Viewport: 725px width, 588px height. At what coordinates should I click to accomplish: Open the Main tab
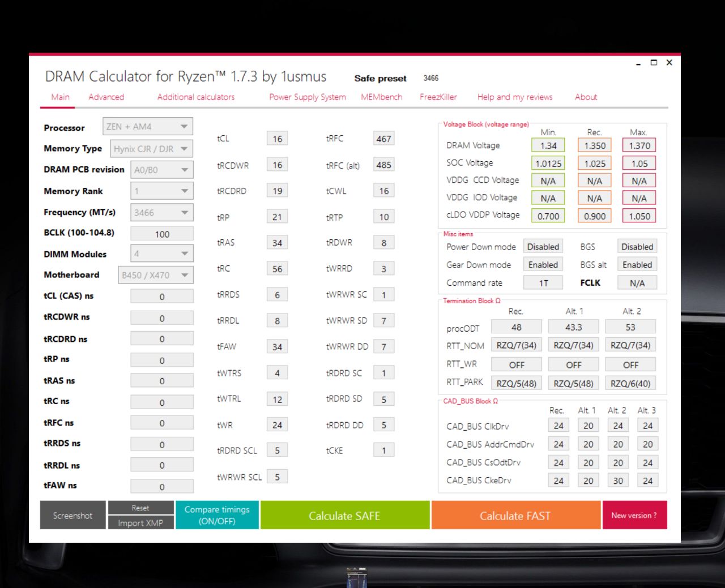click(x=61, y=97)
